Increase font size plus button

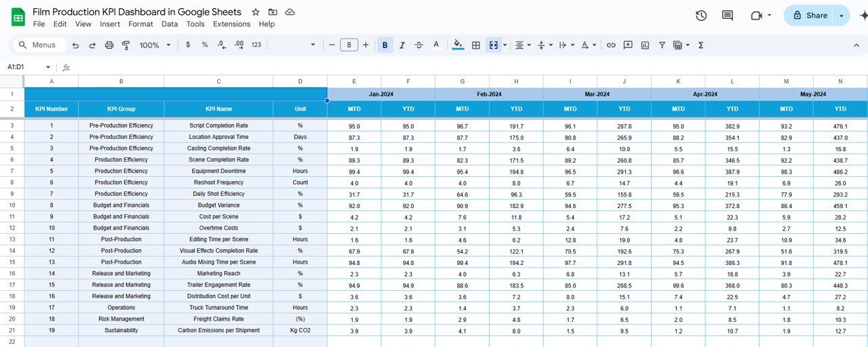tap(366, 45)
